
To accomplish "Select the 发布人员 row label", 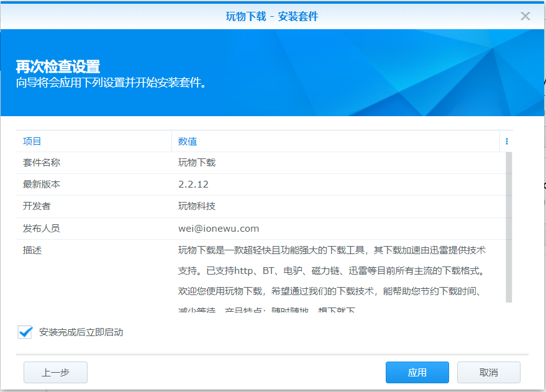I will point(42,229).
